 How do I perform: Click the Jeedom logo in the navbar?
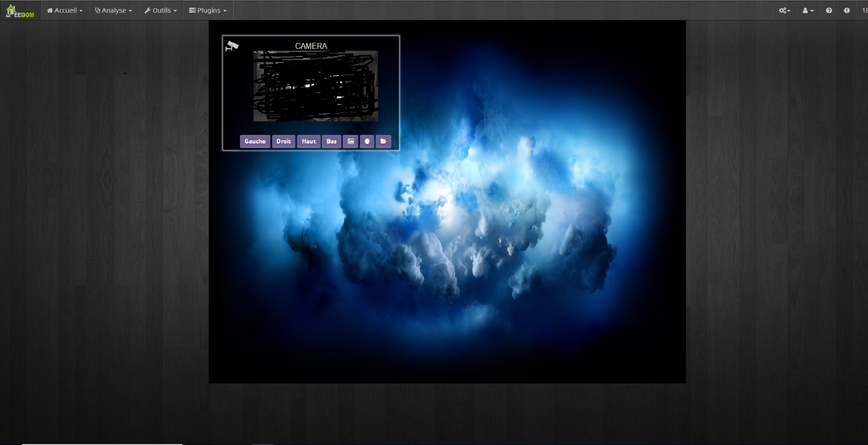point(20,11)
